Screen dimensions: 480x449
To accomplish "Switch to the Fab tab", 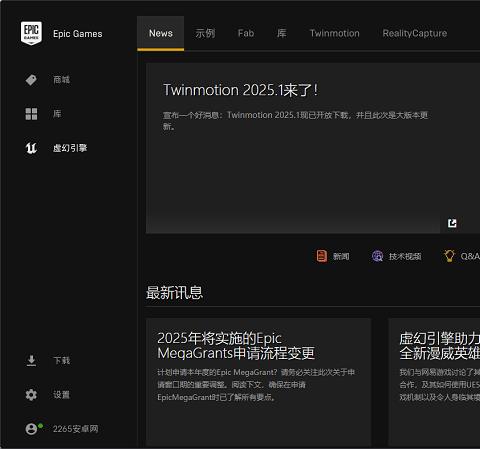I will [x=246, y=33].
